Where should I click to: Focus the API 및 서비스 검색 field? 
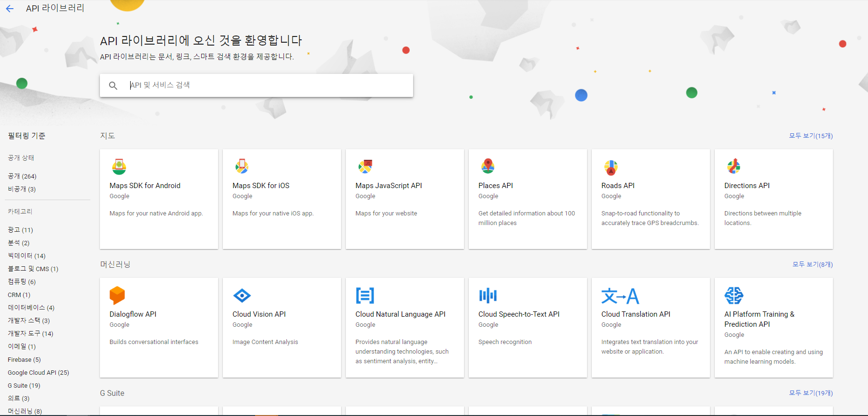[257, 85]
